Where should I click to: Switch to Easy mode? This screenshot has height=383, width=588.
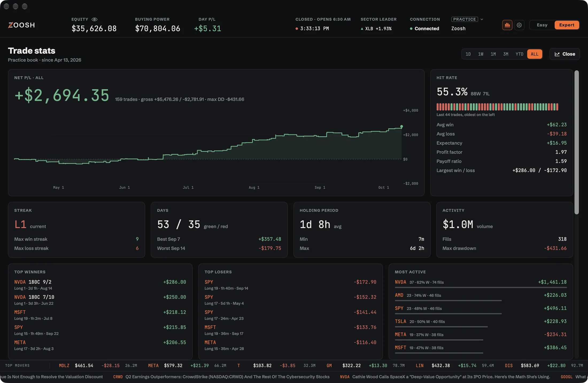(x=542, y=25)
